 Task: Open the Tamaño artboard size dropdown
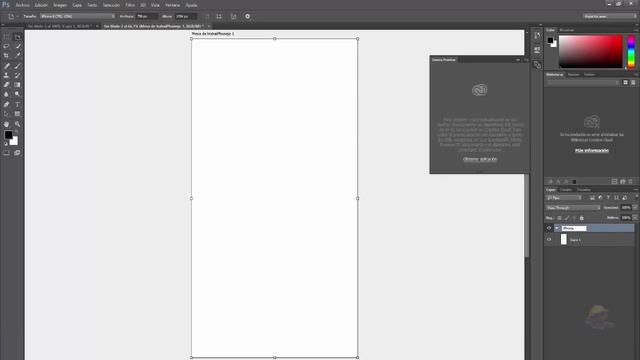coord(78,16)
